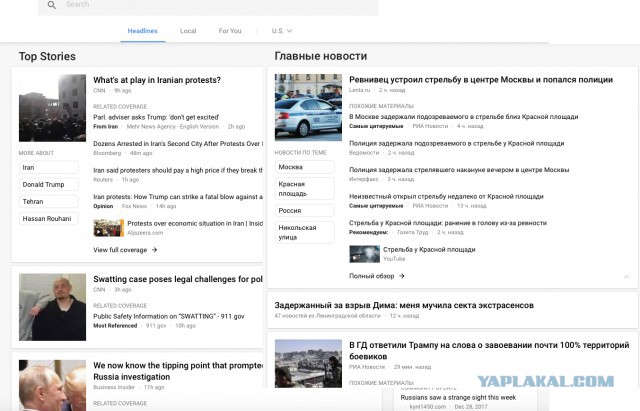Open 'Dozens Arrested in Iran's Second City' article
The image size is (640, 411).
178,144
